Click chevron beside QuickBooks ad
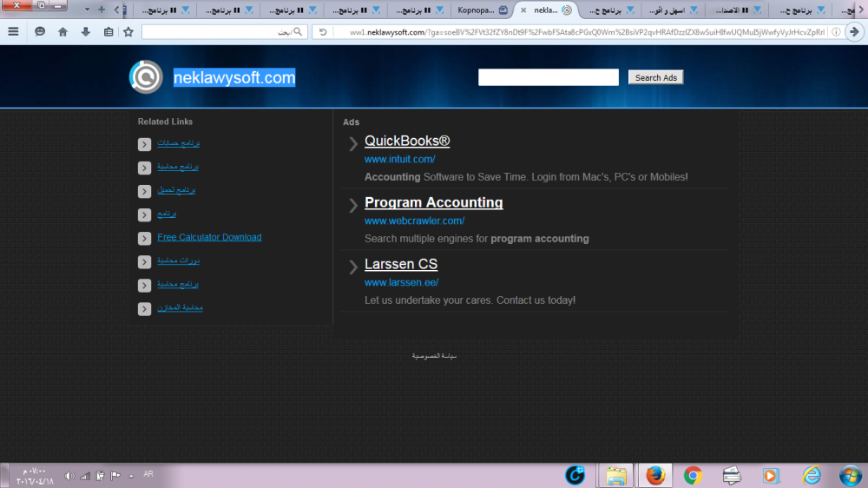868x488 pixels. (353, 144)
